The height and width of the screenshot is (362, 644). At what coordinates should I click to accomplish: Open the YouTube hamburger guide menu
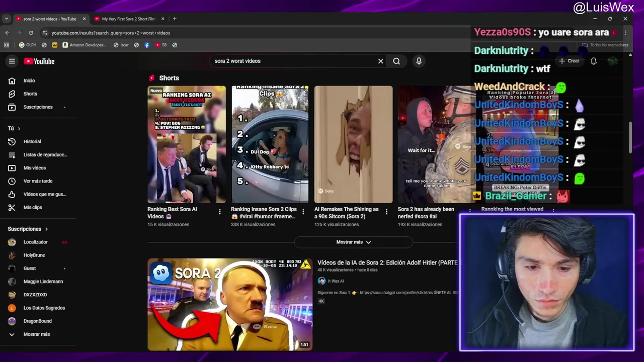click(12, 61)
